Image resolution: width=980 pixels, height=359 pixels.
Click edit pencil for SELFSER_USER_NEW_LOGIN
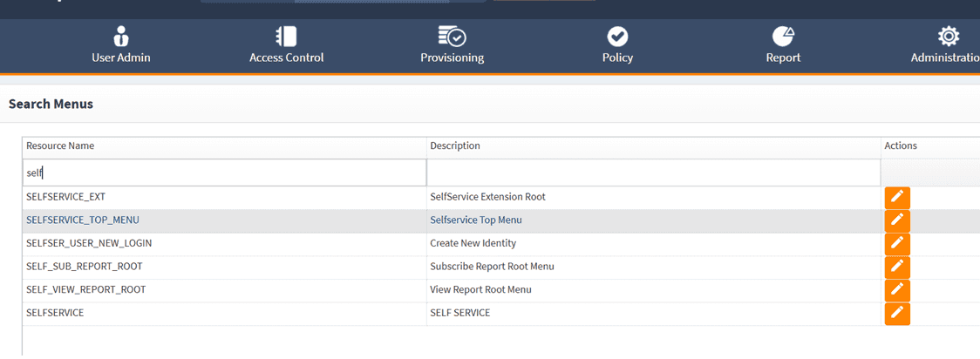click(897, 244)
